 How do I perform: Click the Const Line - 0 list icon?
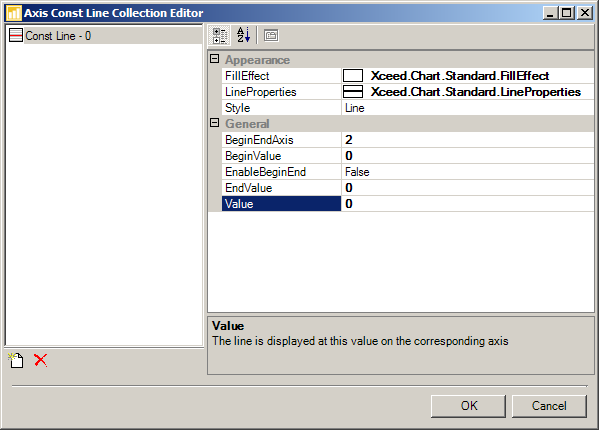[x=16, y=36]
